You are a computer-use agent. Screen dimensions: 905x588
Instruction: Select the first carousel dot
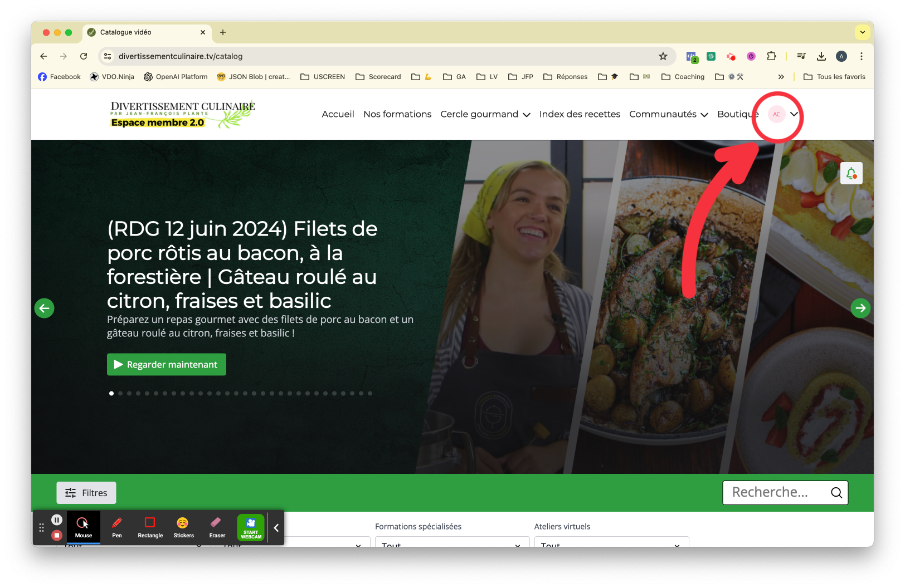click(x=111, y=394)
